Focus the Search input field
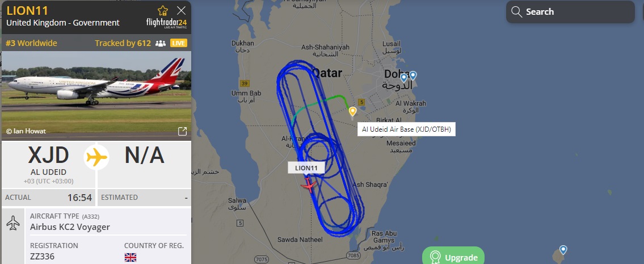This screenshot has width=644, height=264. click(x=570, y=11)
